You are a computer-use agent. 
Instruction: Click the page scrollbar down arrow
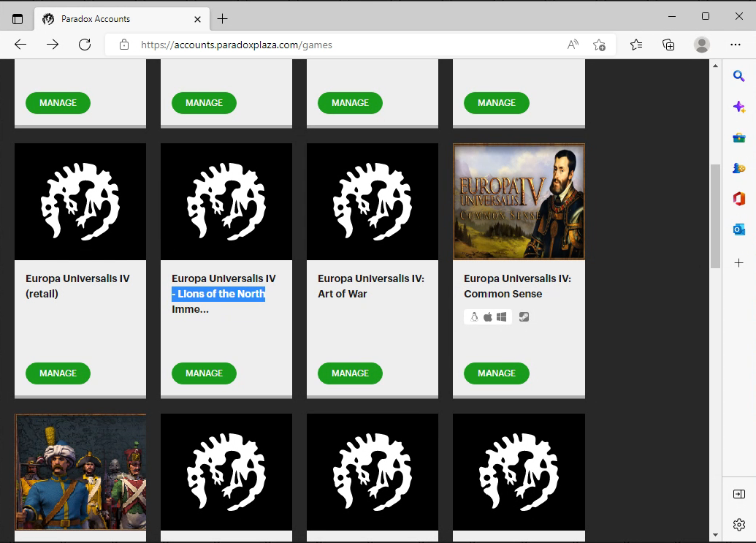716,534
